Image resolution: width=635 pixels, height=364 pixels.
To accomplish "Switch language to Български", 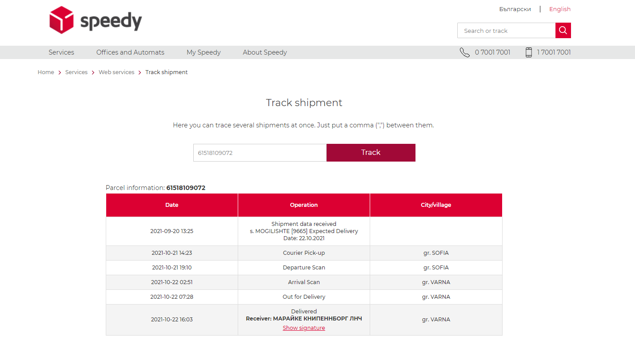I will pyautogui.click(x=515, y=9).
